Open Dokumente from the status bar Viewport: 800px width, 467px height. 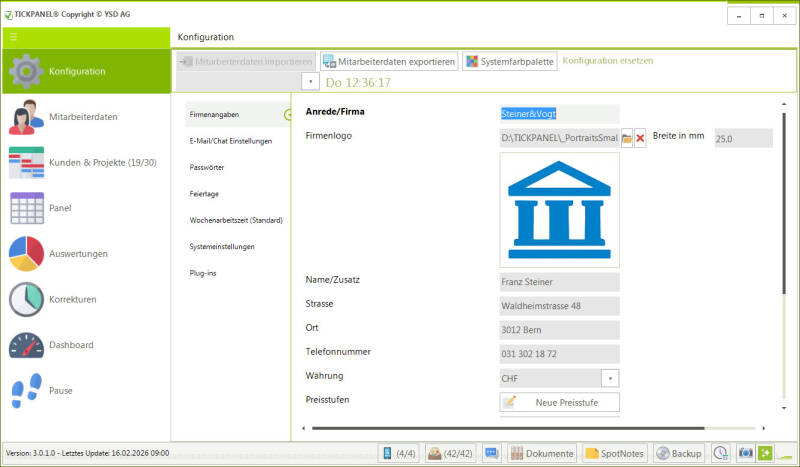[x=542, y=453]
